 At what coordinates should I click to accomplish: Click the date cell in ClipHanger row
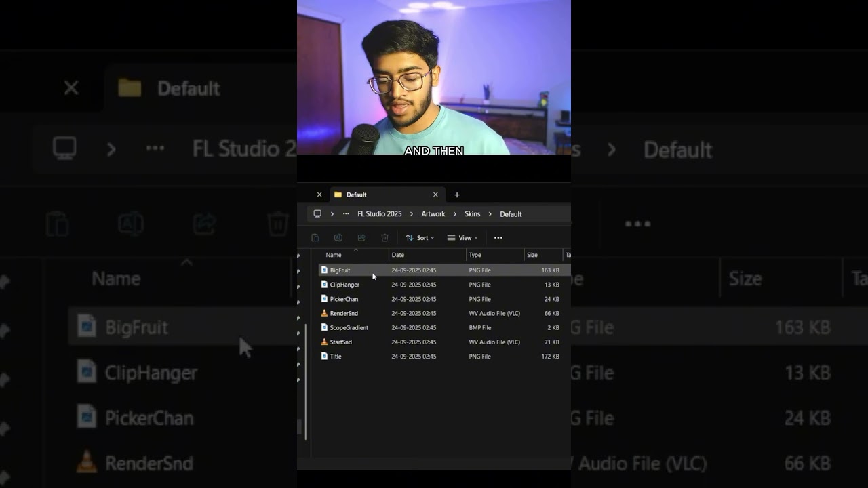click(x=413, y=285)
